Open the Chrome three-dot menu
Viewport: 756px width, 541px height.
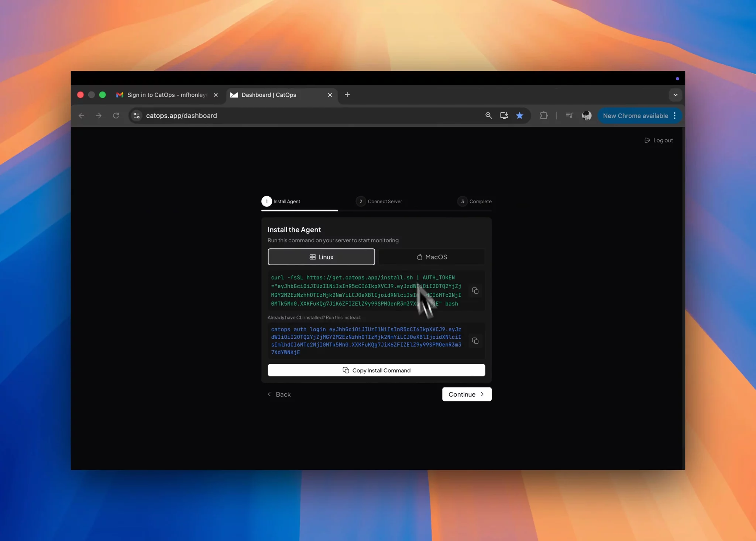pos(675,116)
